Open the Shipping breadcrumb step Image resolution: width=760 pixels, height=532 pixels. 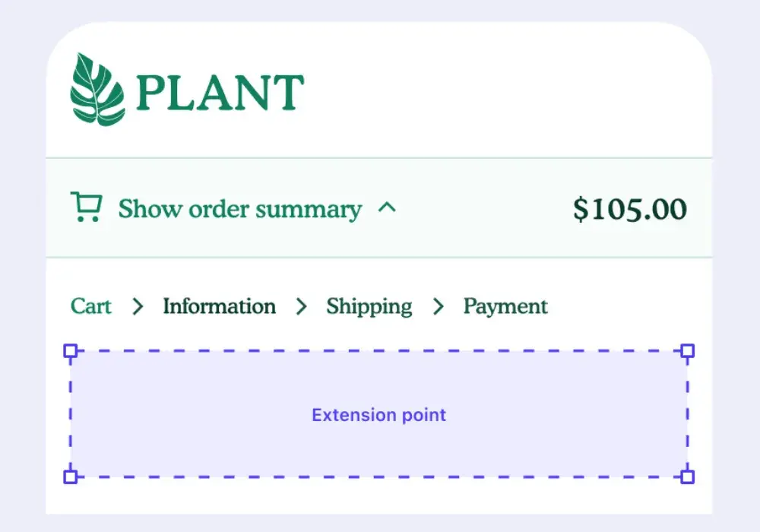tap(369, 306)
